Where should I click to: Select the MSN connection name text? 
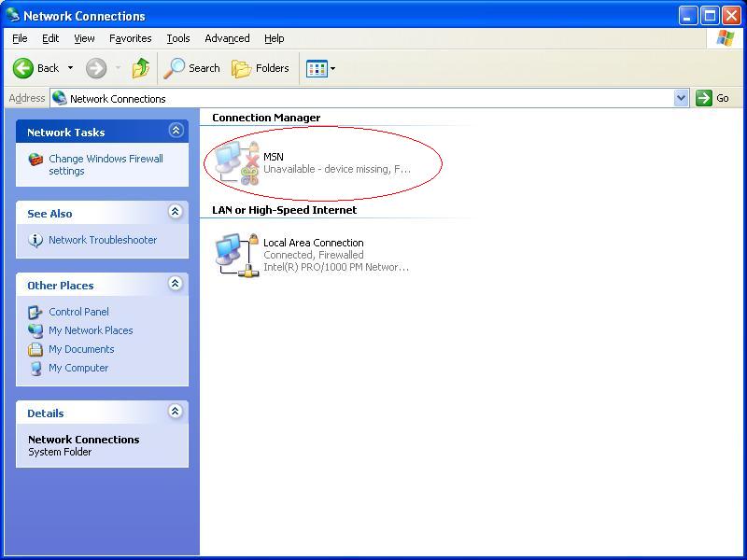point(274,157)
